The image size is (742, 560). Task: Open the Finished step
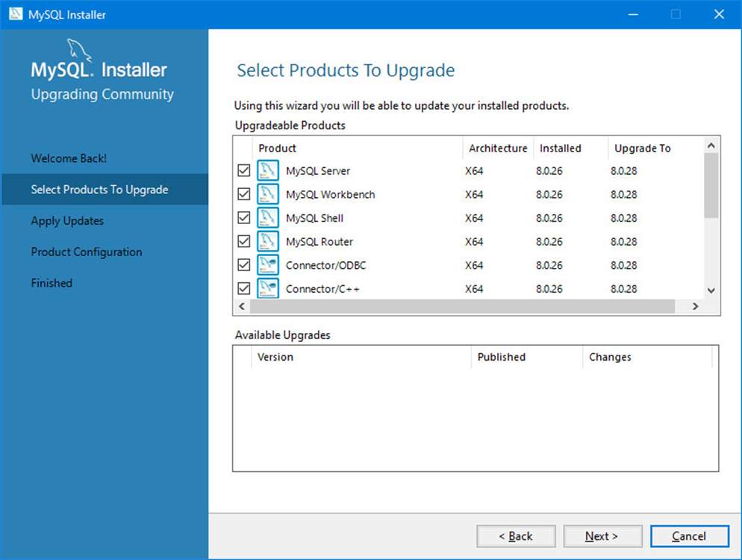52,283
